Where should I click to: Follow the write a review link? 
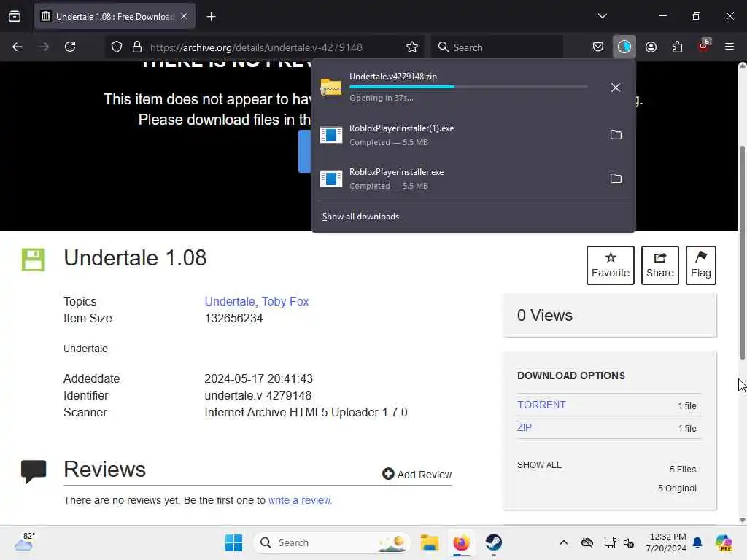[x=300, y=500]
